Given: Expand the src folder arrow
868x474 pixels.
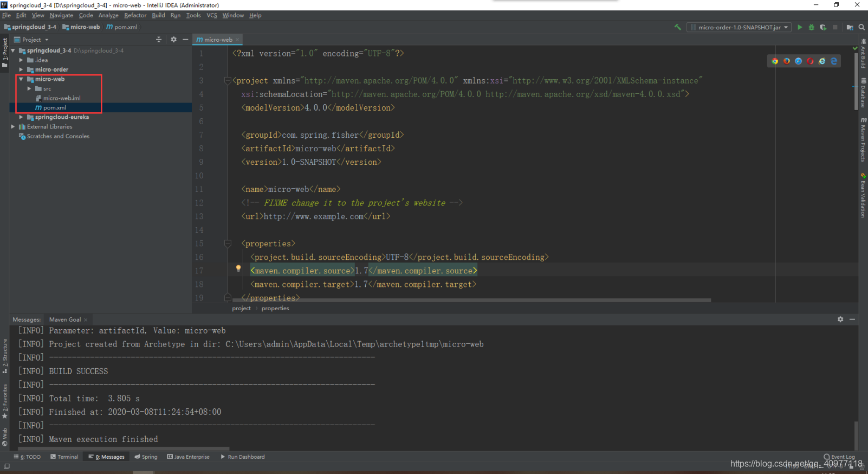Looking at the screenshot, I should (29, 88).
